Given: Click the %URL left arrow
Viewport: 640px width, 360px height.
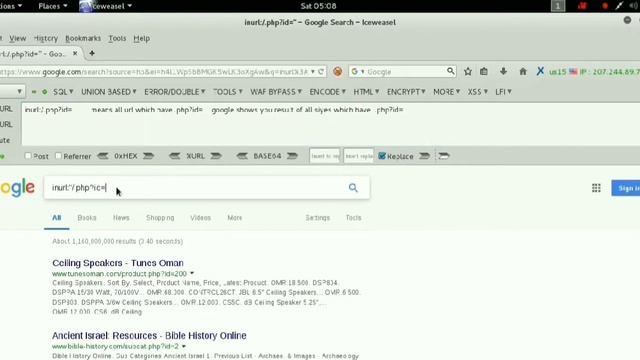Looking at the screenshot, I should [x=175, y=156].
